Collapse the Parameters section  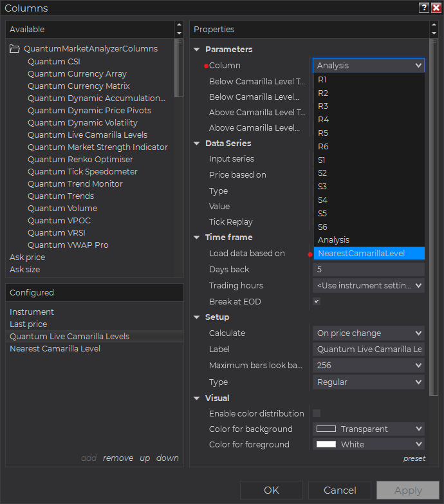point(197,50)
